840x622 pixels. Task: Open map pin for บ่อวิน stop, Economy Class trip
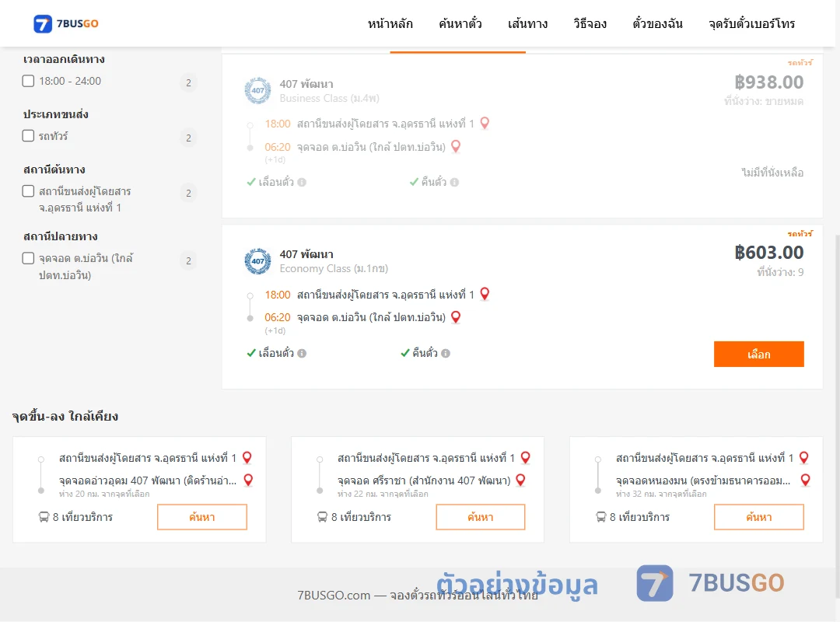(456, 317)
